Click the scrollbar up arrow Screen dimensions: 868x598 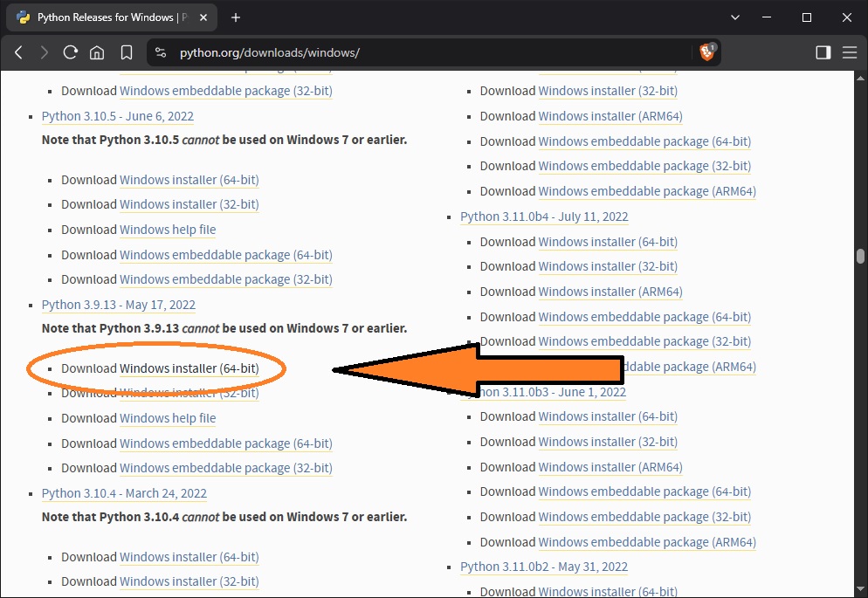pyautogui.click(x=860, y=78)
